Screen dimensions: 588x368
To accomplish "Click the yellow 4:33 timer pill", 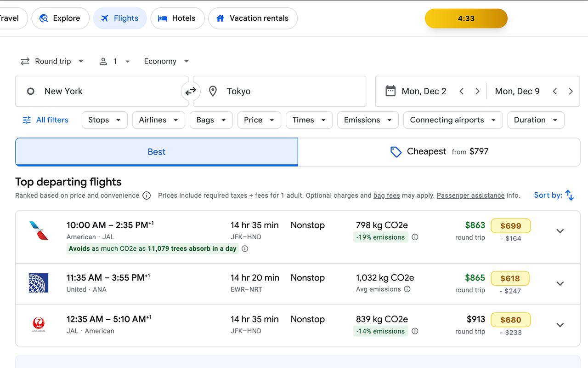I will pos(466,18).
